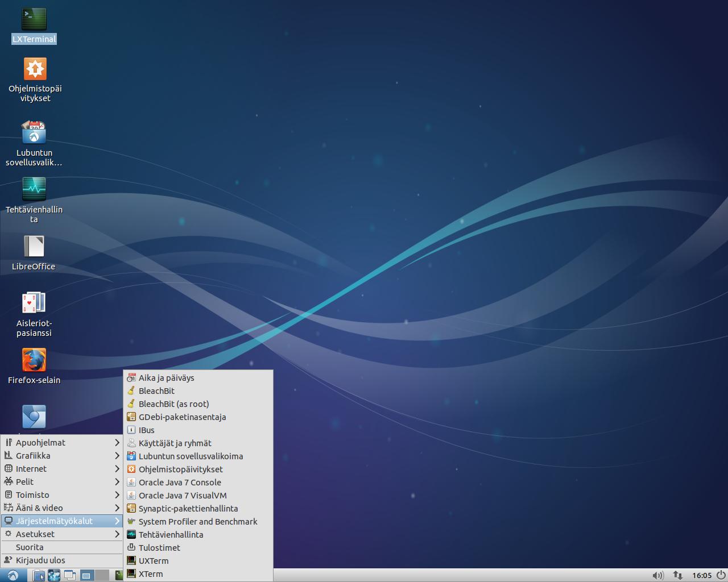Launch BleachBit (as root) menu entry
This screenshot has width=728, height=582.
(198, 404)
